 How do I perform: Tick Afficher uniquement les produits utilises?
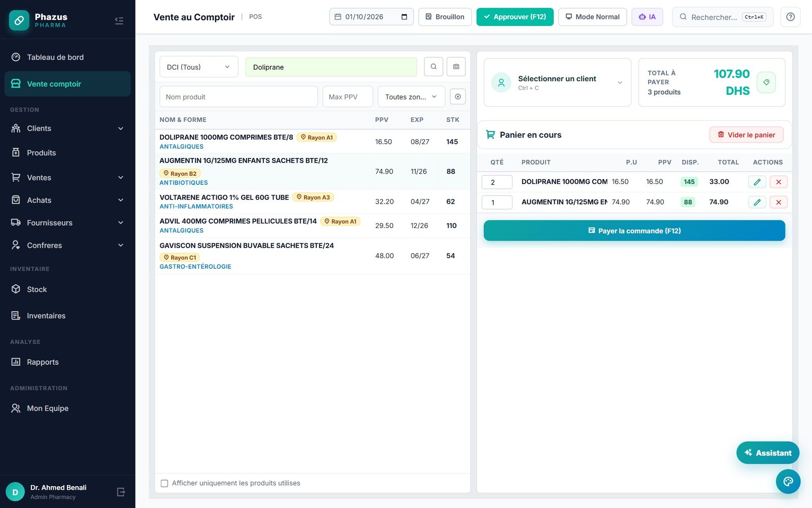tap(164, 483)
